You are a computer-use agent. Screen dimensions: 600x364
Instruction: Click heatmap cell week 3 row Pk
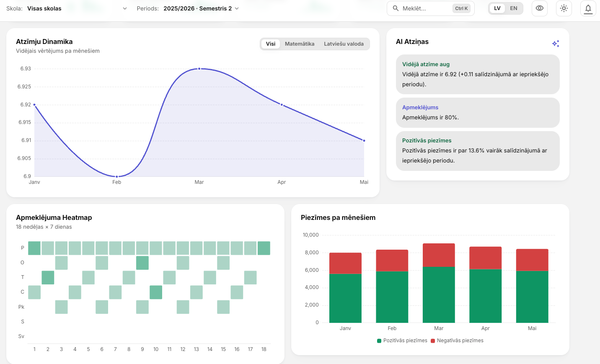click(x=61, y=307)
